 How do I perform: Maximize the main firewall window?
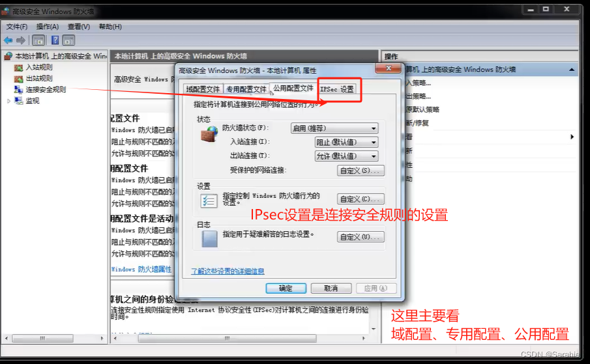coord(546,10)
